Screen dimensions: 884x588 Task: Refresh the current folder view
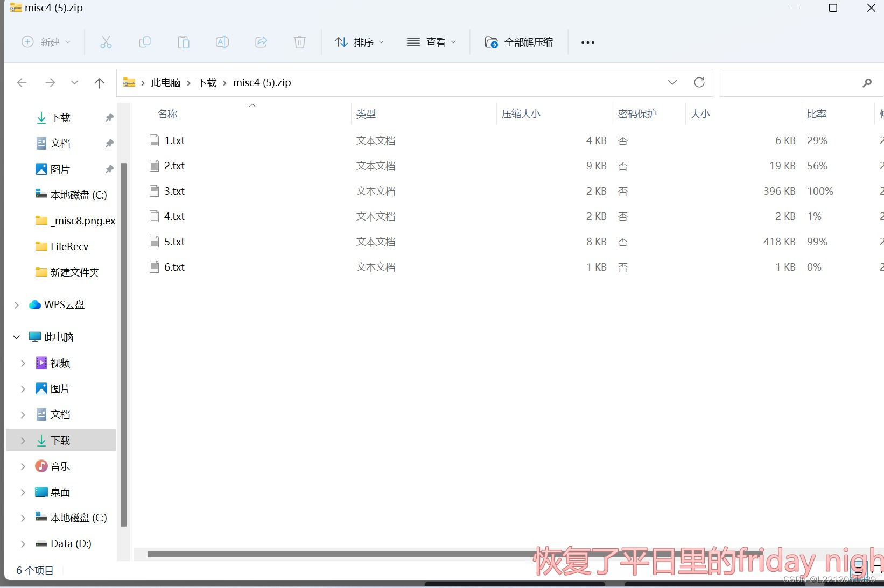[699, 82]
